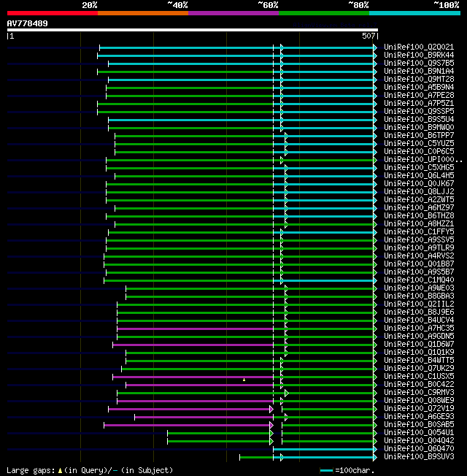
Task: Click the cyan 100char scale bar legend
Action: (x=326, y=471)
